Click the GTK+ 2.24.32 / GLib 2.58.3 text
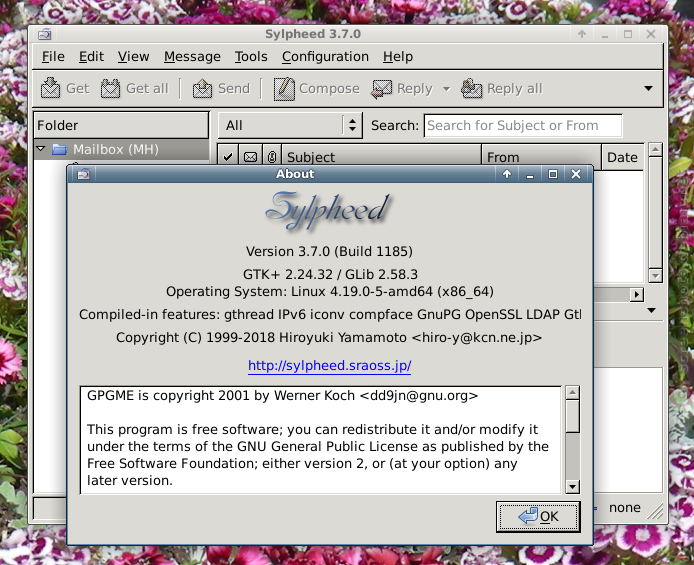The width and height of the screenshot is (694, 565). [330, 274]
